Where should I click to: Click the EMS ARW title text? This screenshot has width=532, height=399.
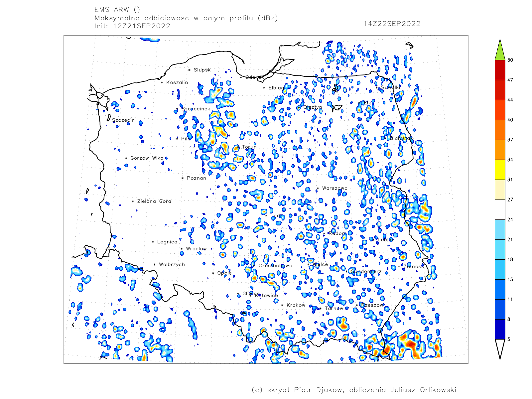(x=117, y=10)
